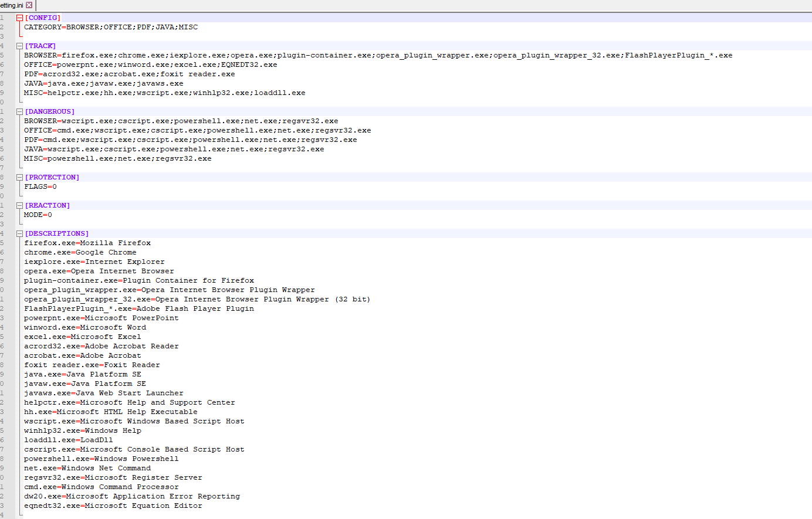Collapse the [DANGEROUS] section fold marker
This screenshot has width=812, height=519.
coord(19,111)
